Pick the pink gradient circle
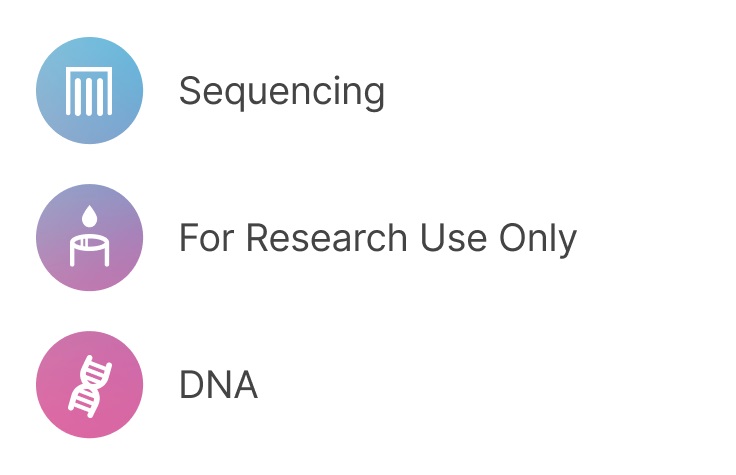Screen dimensions: 736x475 89,384
